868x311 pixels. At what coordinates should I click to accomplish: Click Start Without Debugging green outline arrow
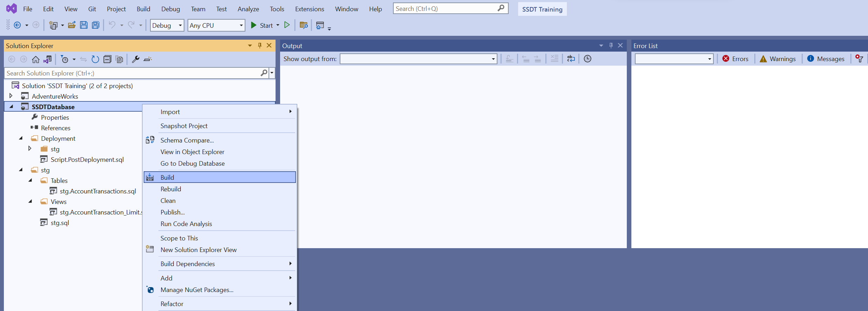click(287, 25)
